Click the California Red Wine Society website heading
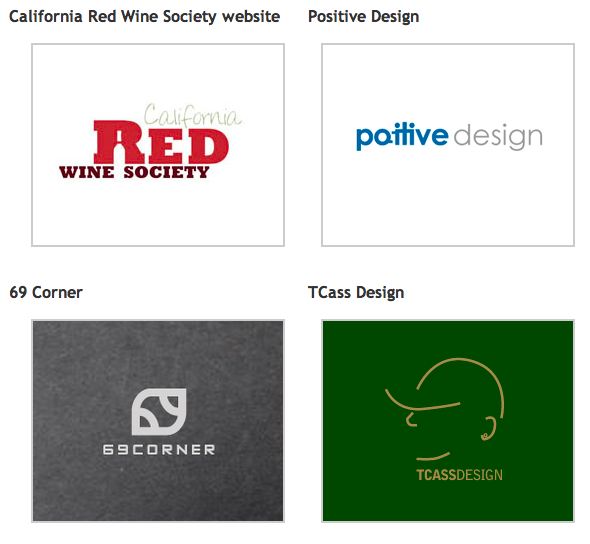Viewport: 590px width, 544px height. click(144, 17)
